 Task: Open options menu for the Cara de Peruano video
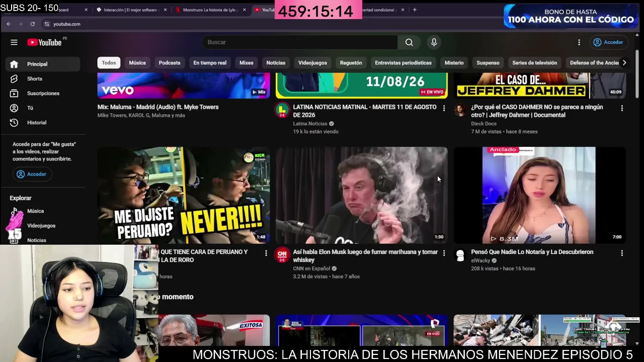(x=266, y=253)
